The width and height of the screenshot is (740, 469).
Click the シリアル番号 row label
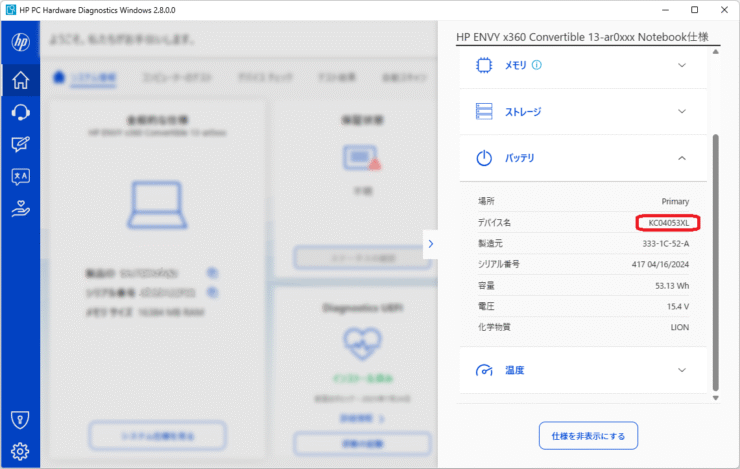coord(498,264)
